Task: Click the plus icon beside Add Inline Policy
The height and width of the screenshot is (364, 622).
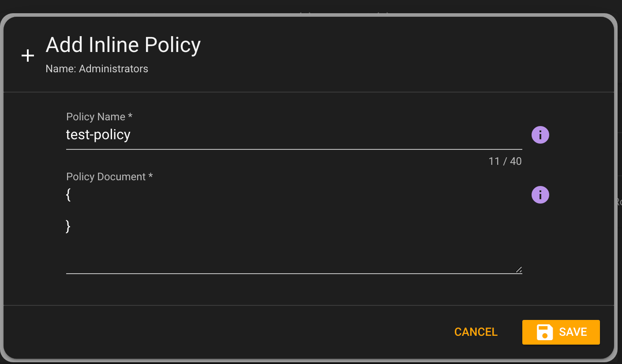Action: click(x=28, y=56)
